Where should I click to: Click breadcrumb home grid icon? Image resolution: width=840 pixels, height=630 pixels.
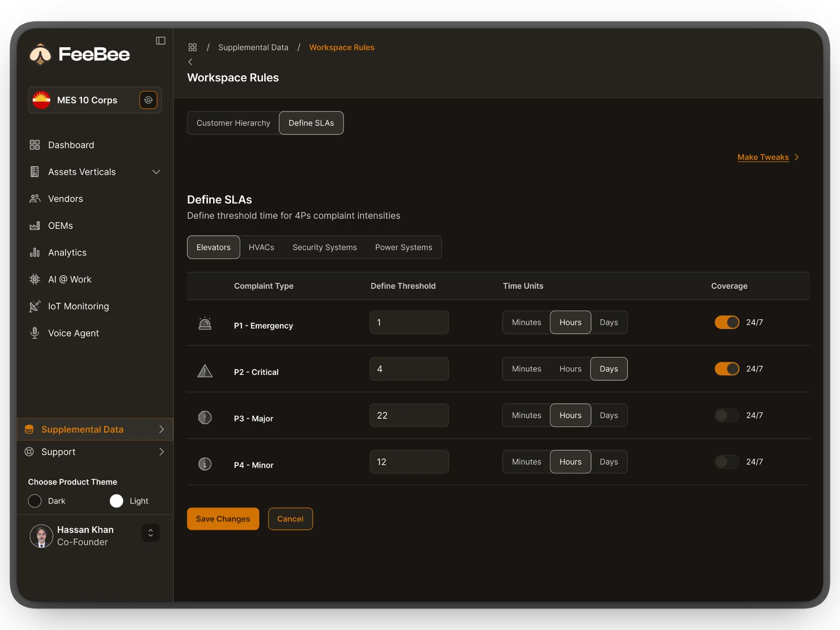[193, 47]
